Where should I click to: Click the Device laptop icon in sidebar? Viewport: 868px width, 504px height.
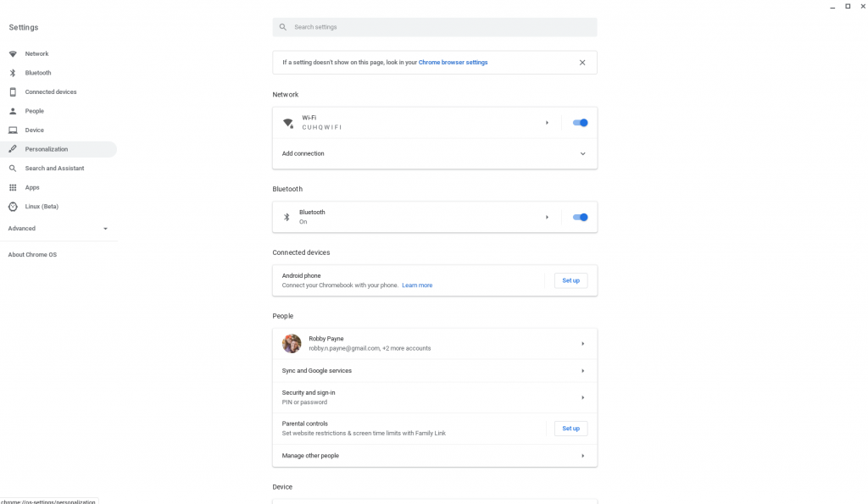(x=13, y=130)
